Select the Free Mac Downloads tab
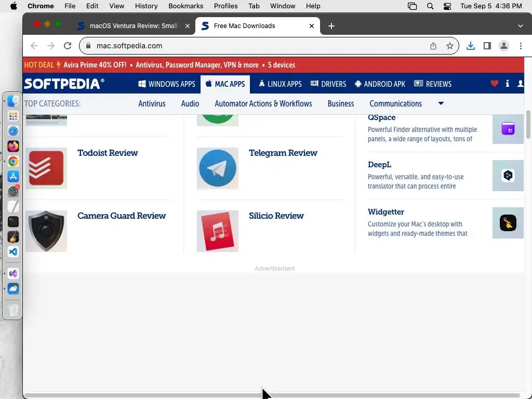This screenshot has width=532, height=399. pyautogui.click(x=258, y=26)
